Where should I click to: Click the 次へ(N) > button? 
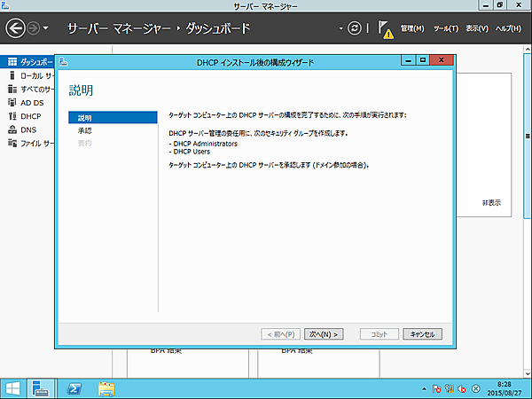tap(324, 334)
